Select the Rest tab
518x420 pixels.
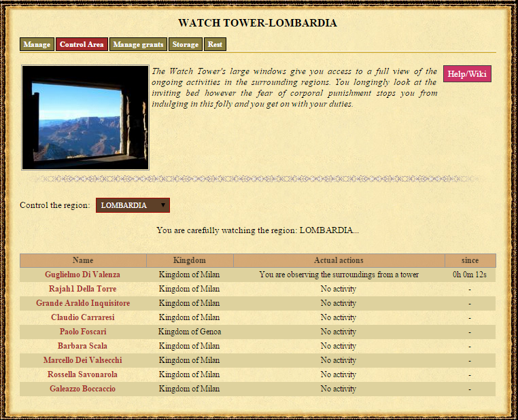pos(215,44)
